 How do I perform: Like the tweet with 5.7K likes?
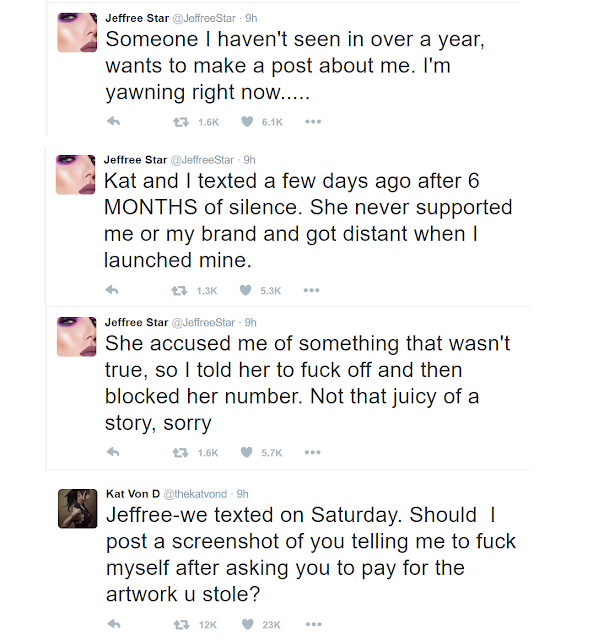[247, 452]
